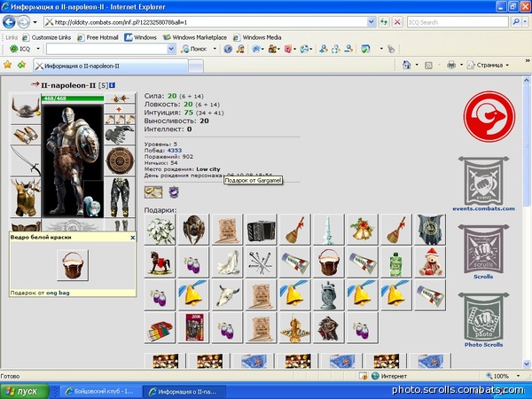Click the white flower bouquet gift
Viewport: 532px width, 399px height.
pos(160,230)
